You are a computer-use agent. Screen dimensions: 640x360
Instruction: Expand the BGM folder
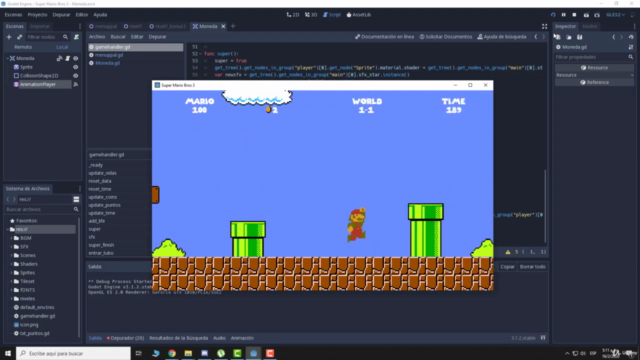tap(11, 238)
